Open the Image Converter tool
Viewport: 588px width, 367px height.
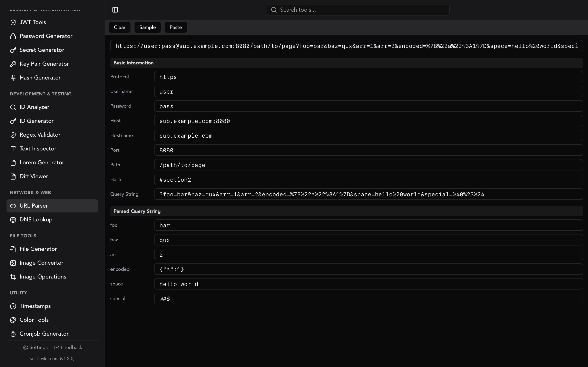pos(41,263)
